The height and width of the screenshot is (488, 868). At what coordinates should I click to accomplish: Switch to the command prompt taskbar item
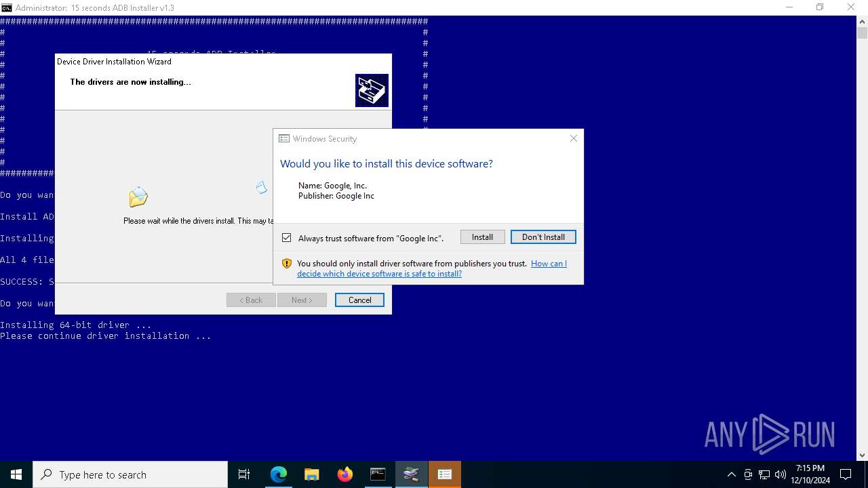(x=378, y=474)
